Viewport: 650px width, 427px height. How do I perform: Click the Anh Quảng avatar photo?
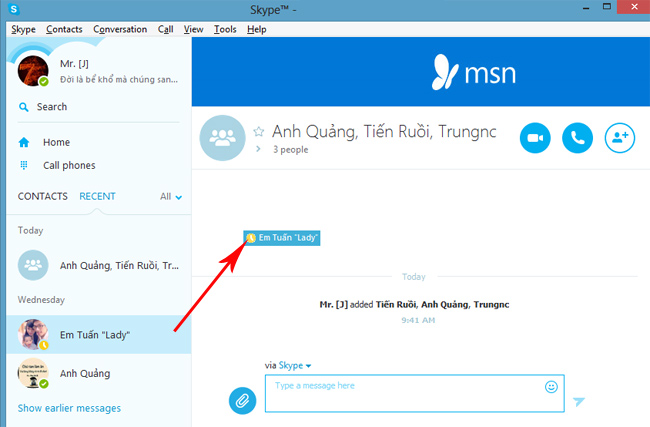pos(33,373)
